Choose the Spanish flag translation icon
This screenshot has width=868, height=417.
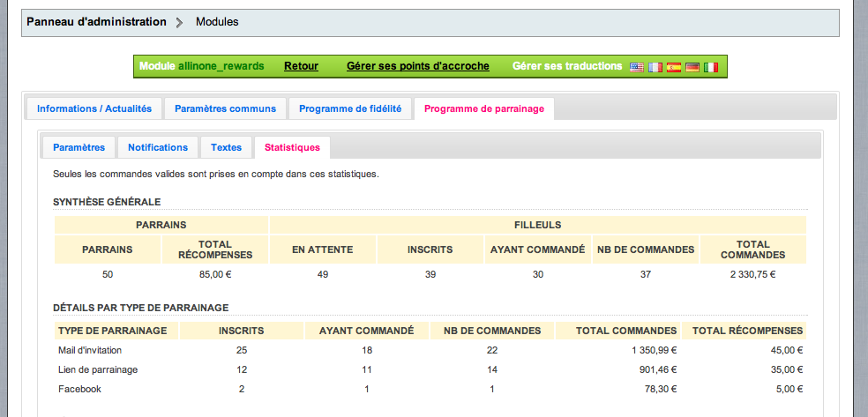673,67
